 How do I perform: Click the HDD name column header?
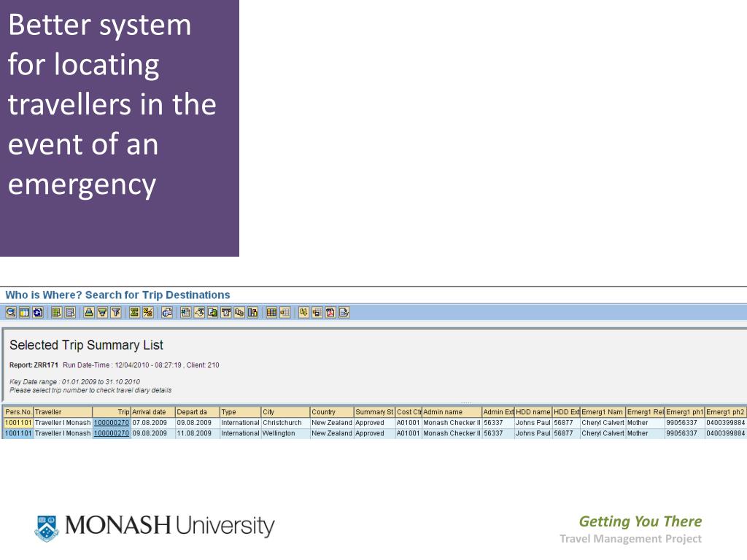(x=533, y=412)
